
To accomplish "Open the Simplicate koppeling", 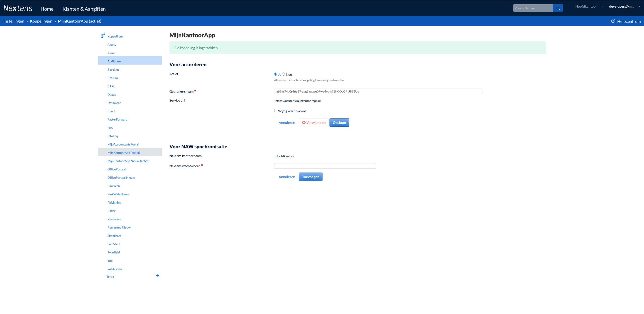I will tap(114, 236).
